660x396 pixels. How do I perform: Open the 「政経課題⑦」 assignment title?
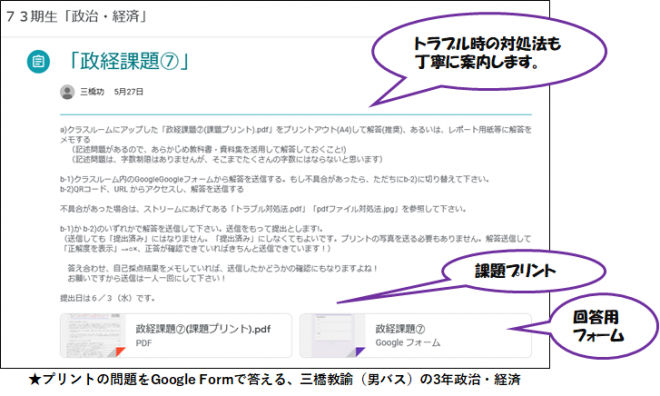[127, 61]
